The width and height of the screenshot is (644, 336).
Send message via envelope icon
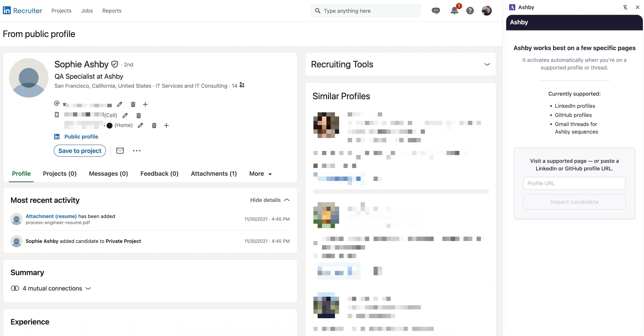[120, 151]
